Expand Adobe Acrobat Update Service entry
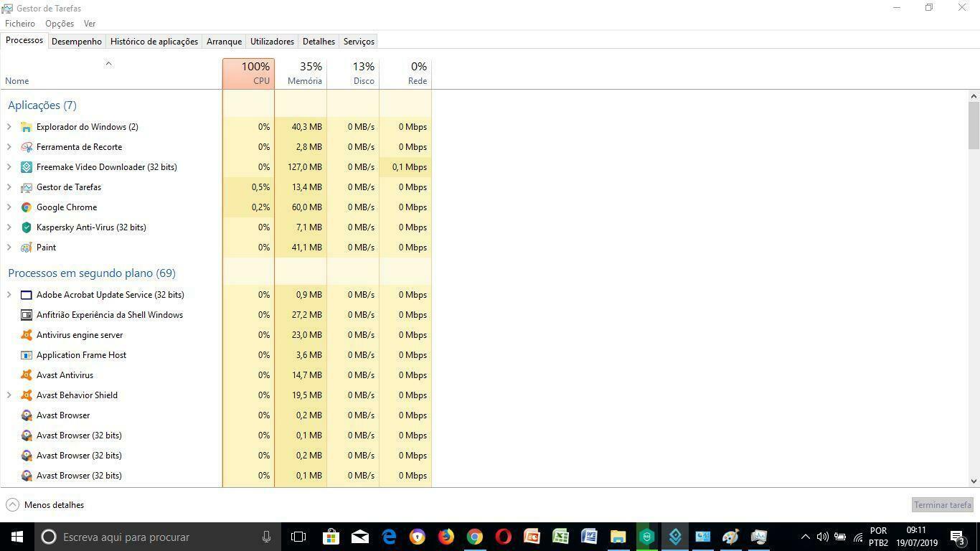The height and width of the screenshot is (551, 980). (9, 295)
